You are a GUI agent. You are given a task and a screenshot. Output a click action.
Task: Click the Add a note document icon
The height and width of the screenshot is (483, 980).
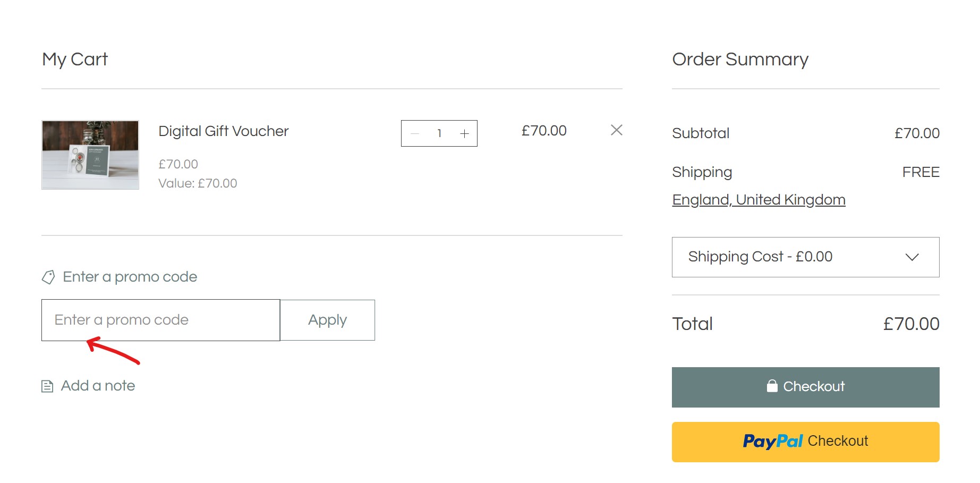point(47,386)
